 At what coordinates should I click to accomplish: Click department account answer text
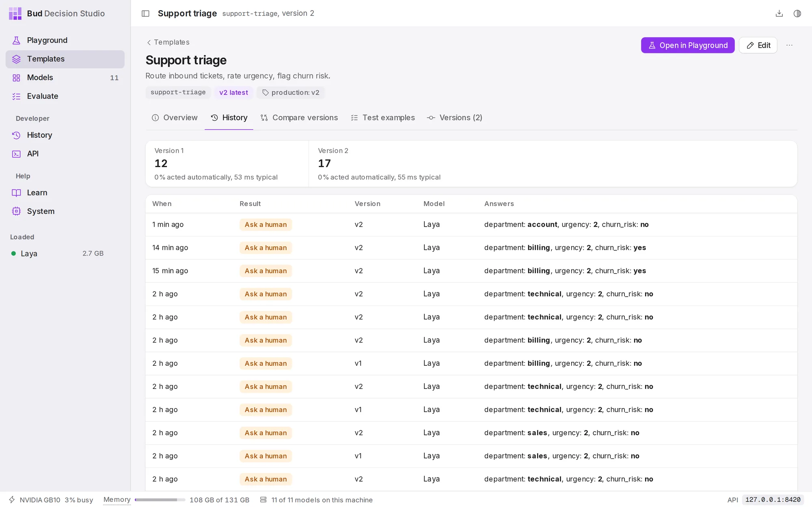(x=521, y=224)
